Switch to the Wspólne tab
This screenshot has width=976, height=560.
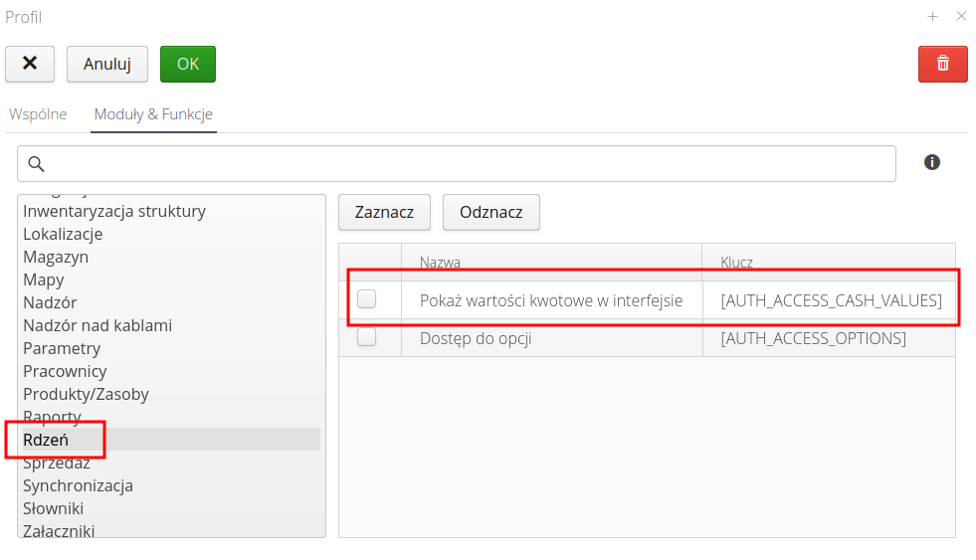point(38,114)
